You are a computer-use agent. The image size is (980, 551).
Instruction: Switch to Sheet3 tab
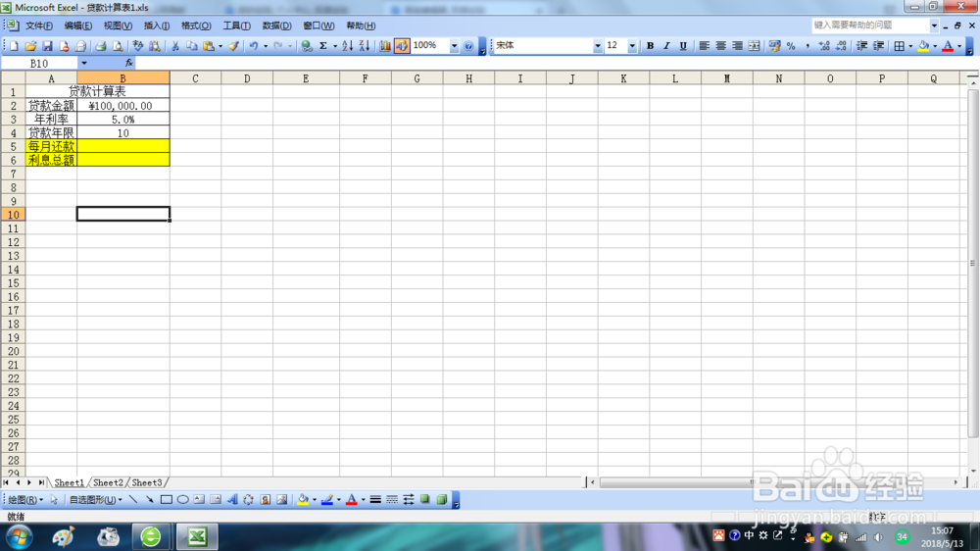[147, 482]
